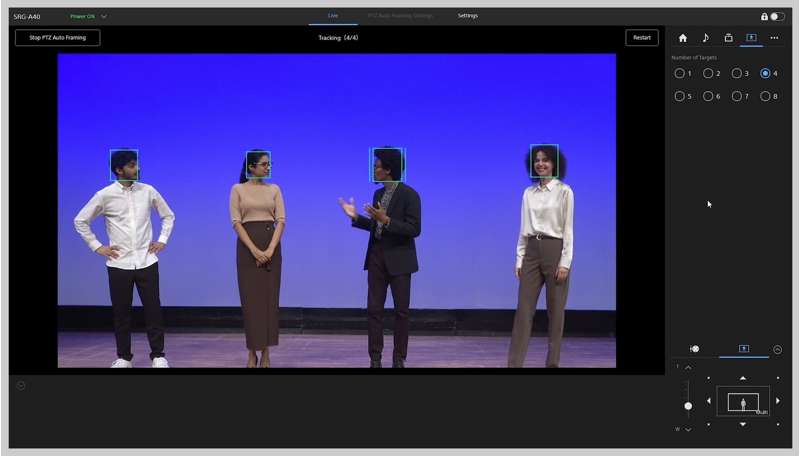Switch to the PTZ control joystick icon
This screenshot has height=456, width=800.
point(695,349)
